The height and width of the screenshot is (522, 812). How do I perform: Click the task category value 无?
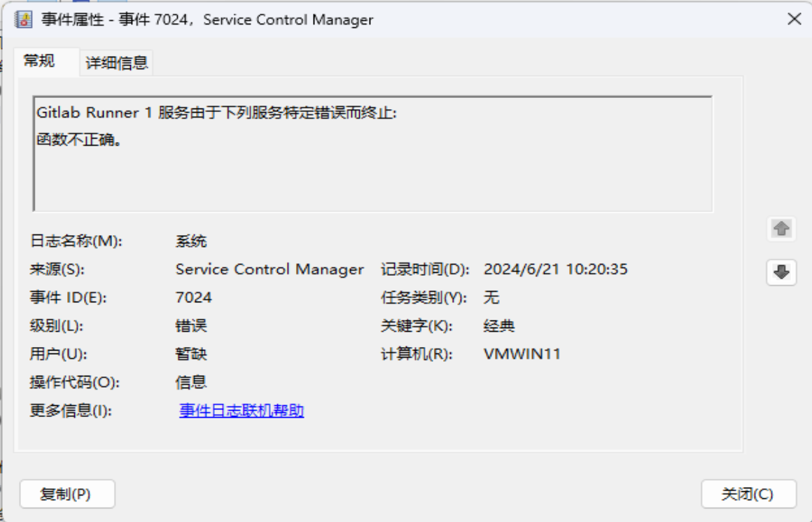tap(491, 297)
